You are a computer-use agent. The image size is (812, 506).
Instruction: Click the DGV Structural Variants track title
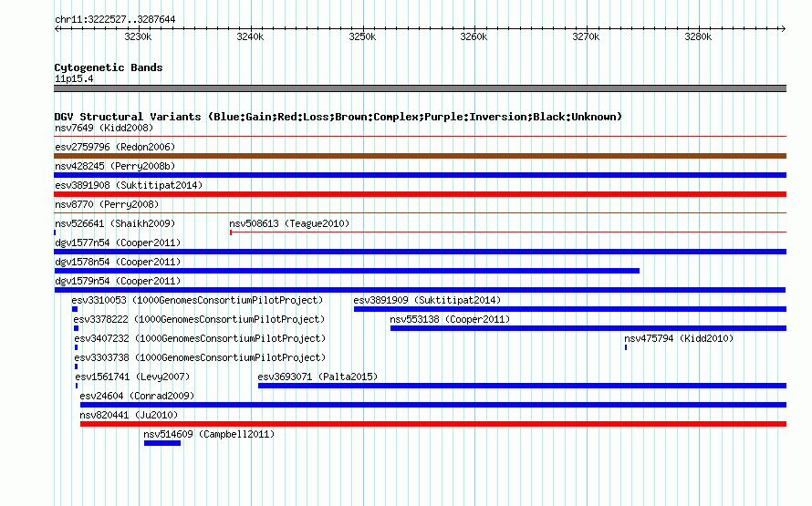(x=338, y=117)
